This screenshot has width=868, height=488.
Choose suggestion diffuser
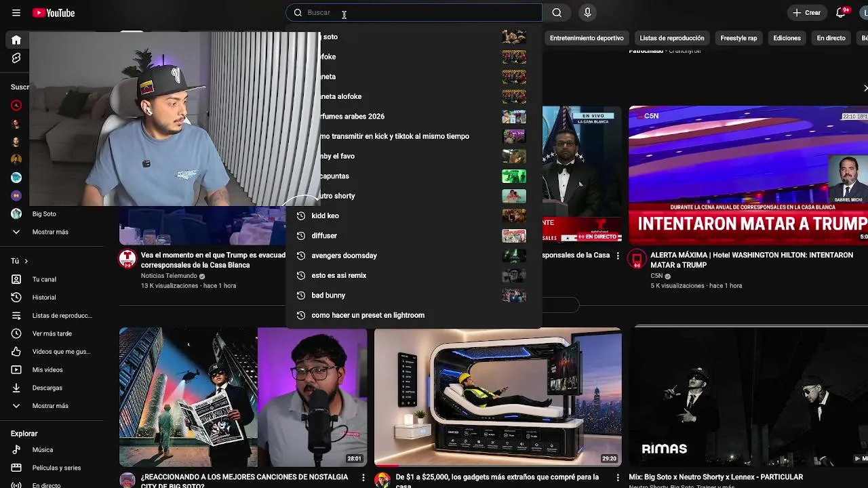(414, 235)
